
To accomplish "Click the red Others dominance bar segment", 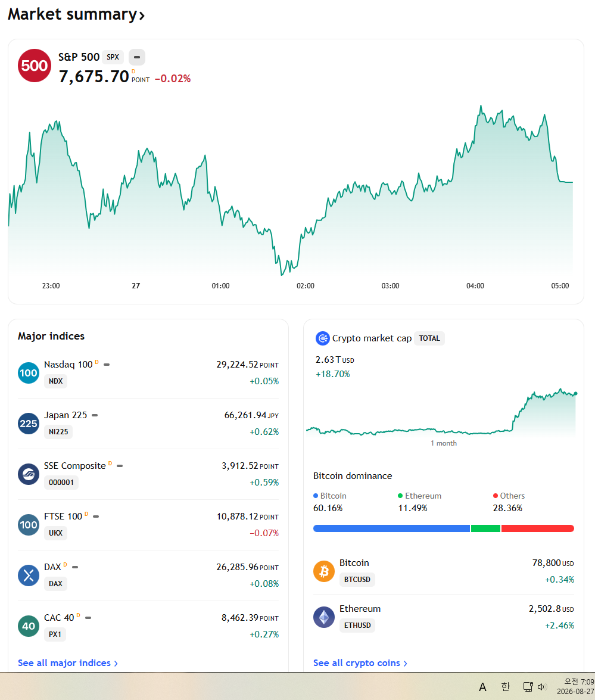I will tap(537, 528).
